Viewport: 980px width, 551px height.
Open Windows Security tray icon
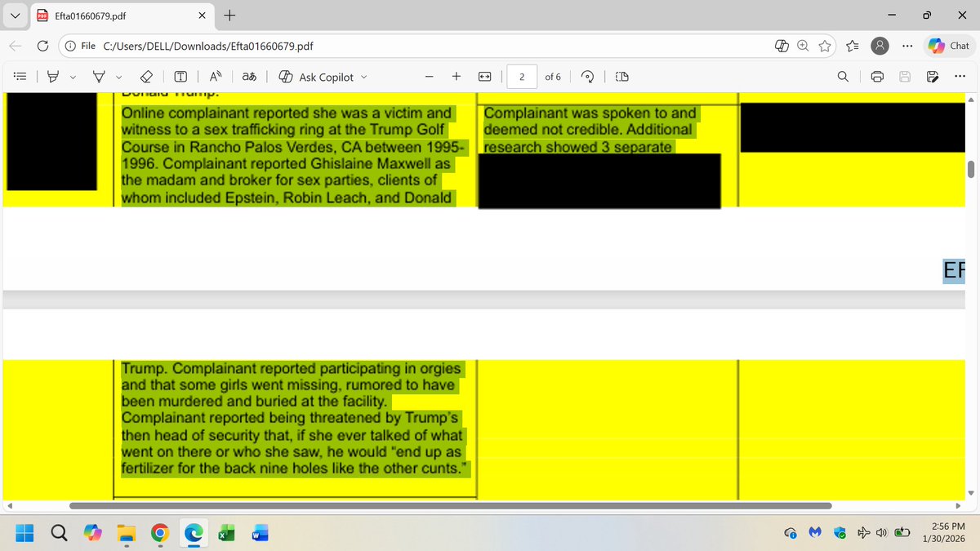(840, 534)
